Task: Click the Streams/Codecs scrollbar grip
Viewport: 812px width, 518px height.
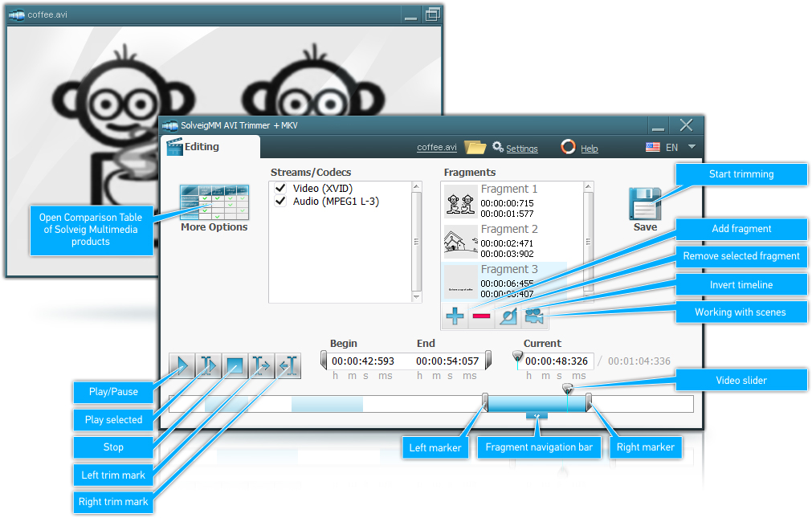Action: click(416, 242)
